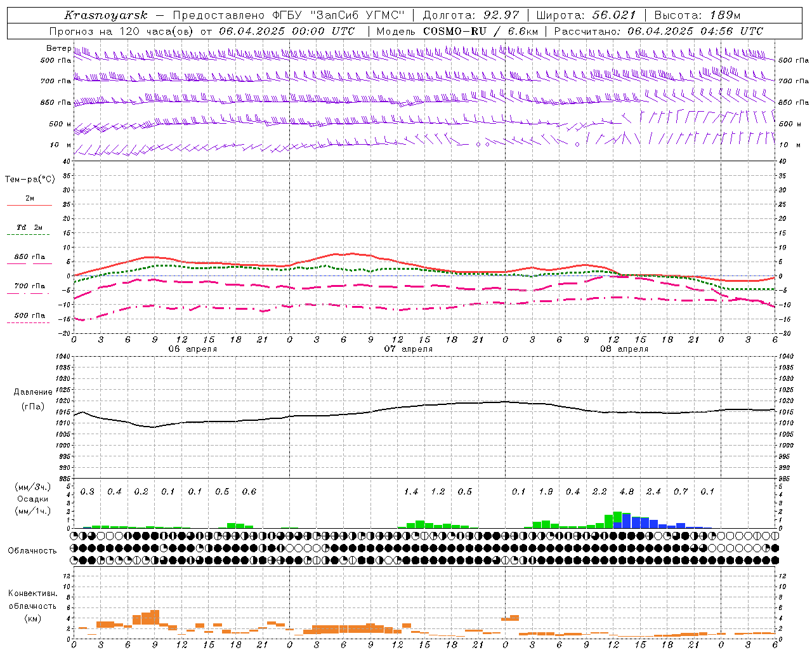Click the 40 value atop left temperature axis
Image resolution: width=812 pixels, height=650 pixels.
[66, 162]
